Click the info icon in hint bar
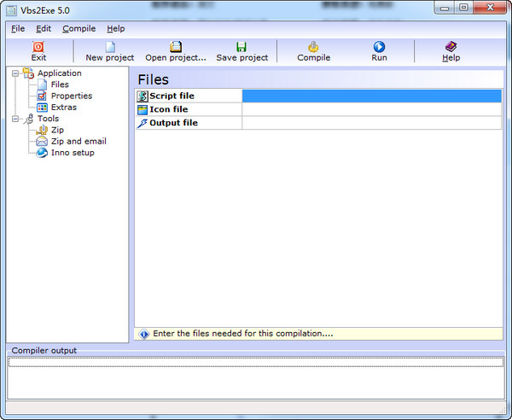The height and width of the screenshot is (420, 512). (143, 334)
